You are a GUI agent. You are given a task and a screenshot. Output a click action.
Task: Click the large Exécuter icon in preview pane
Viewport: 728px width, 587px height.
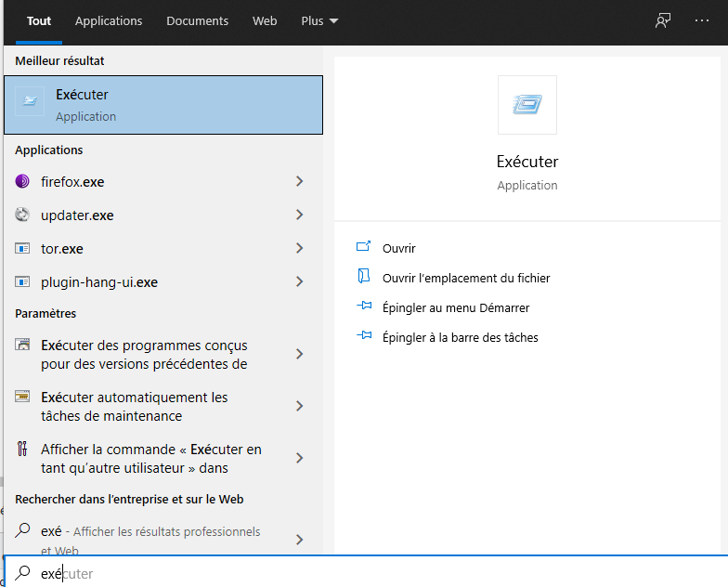527,104
